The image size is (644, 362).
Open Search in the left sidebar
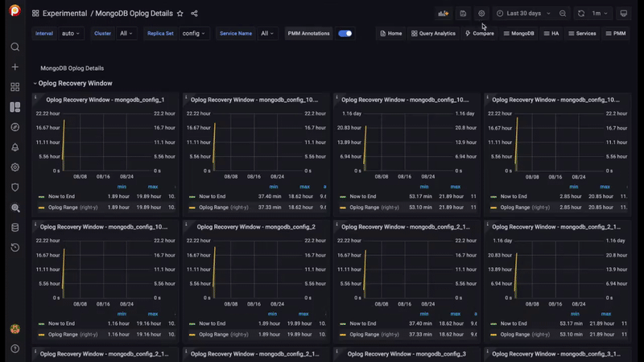(14, 47)
